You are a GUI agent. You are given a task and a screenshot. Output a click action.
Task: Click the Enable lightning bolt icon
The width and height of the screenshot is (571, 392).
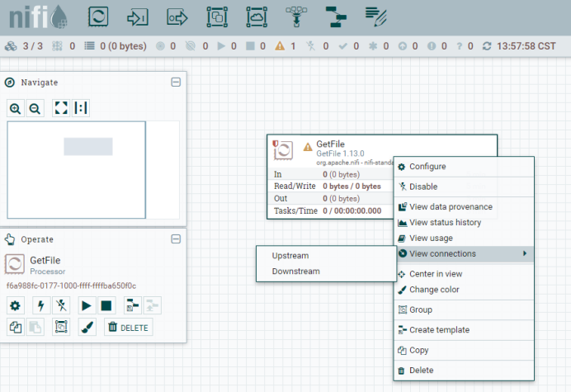41,305
